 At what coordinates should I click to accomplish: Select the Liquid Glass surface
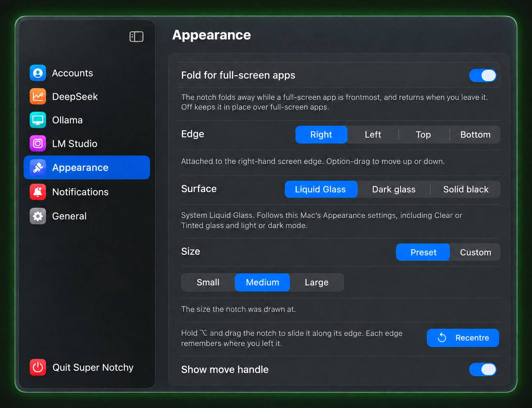pyautogui.click(x=320, y=189)
